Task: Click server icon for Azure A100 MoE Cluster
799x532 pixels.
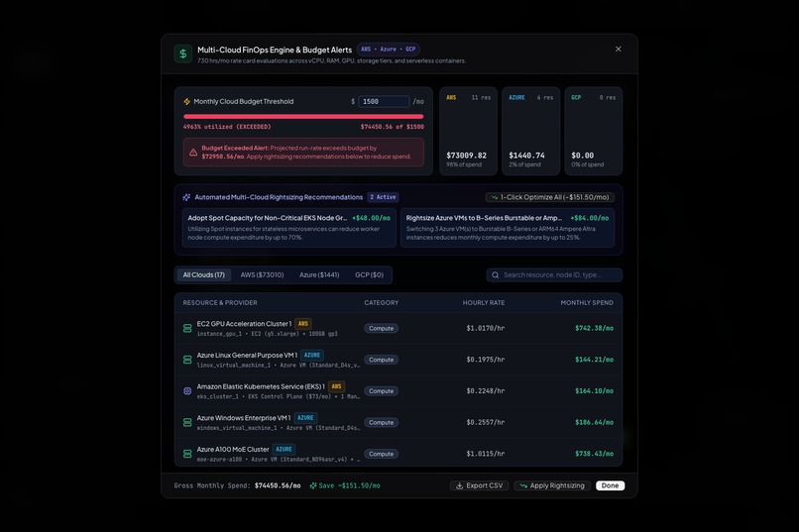Action: point(187,454)
